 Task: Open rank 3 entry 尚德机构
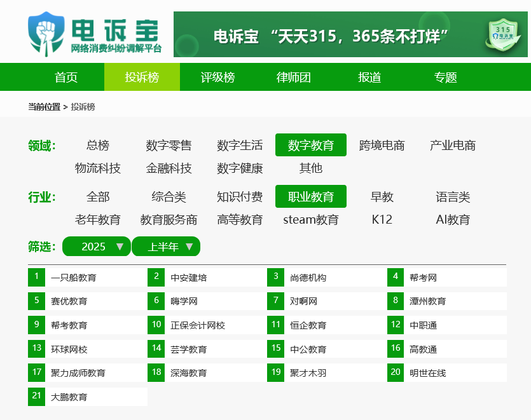click(x=327, y=278)
